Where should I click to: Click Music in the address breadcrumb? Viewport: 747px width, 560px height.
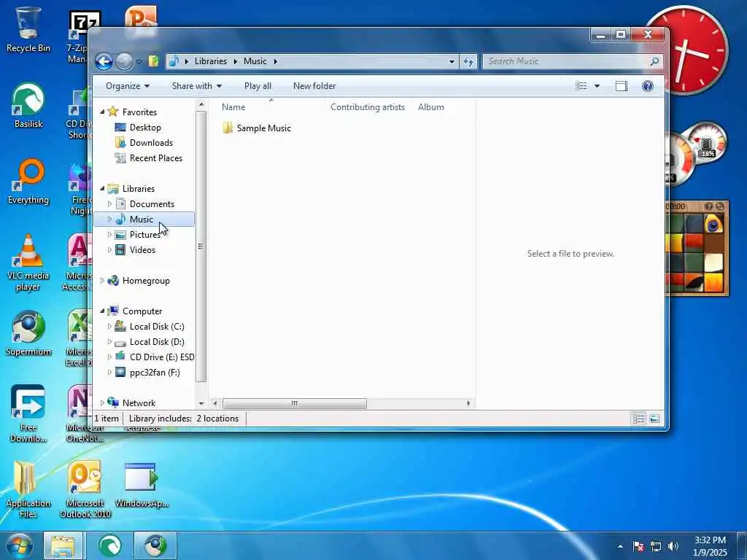point(255,61)
